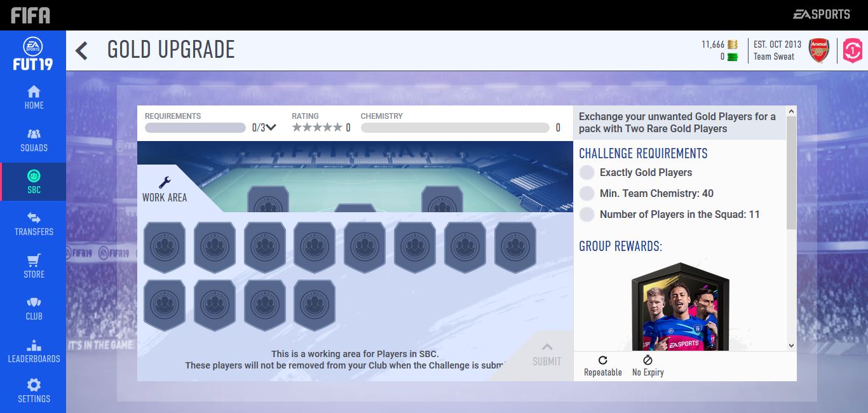Select the rightmost empty player slot on the pitch
The height and width of the screenshot is (413, 868).
442,199
